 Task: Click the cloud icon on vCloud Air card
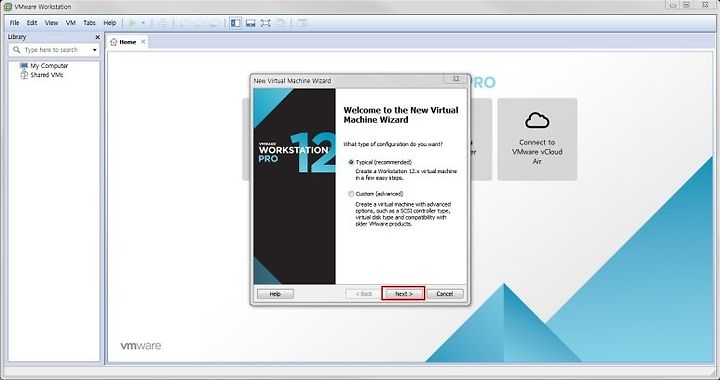click(x=537, y=120)
